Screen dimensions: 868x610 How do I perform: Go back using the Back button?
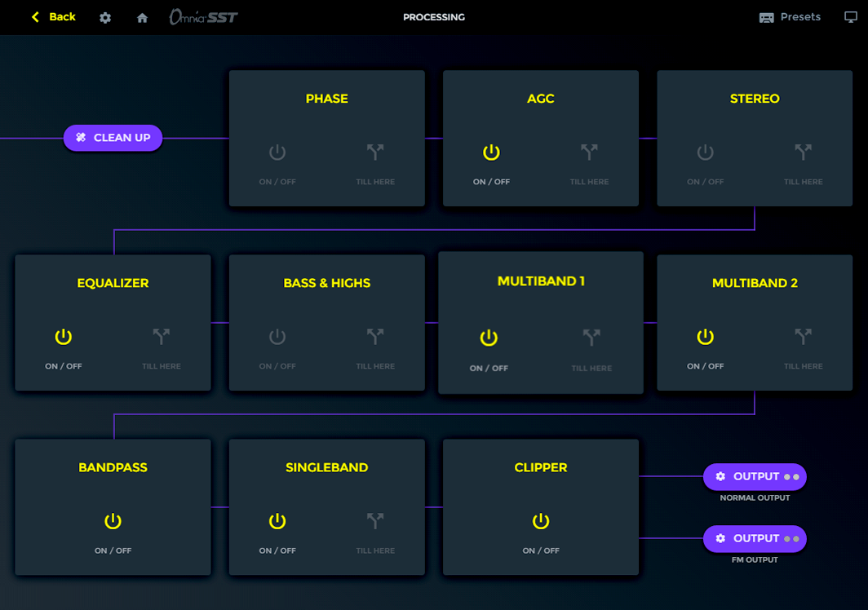54,17
